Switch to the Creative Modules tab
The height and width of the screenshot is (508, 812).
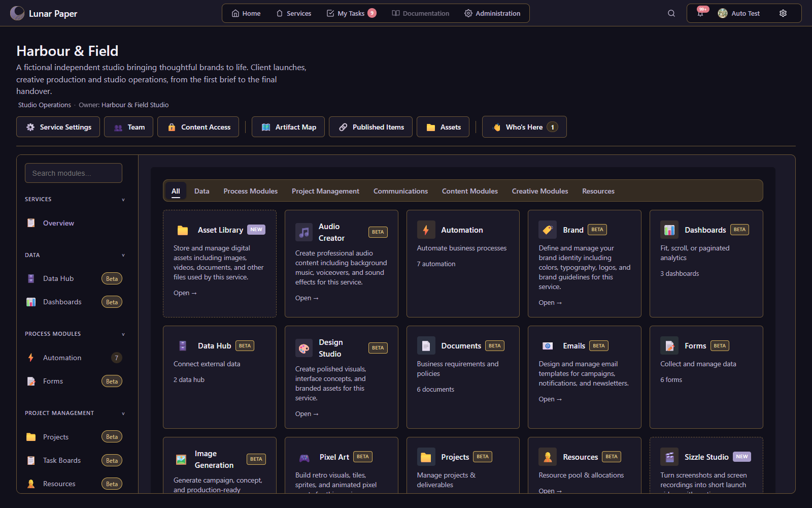[x=540, y=191]
